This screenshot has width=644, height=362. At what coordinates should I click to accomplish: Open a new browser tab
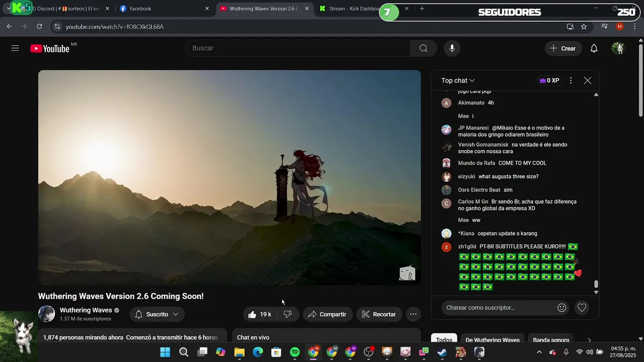point(422,9)
